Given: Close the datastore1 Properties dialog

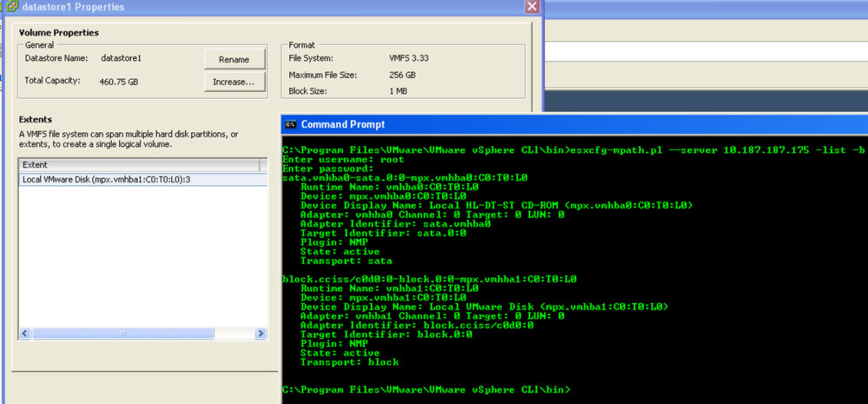Looking at the screenshot, I should coord(532,7).
